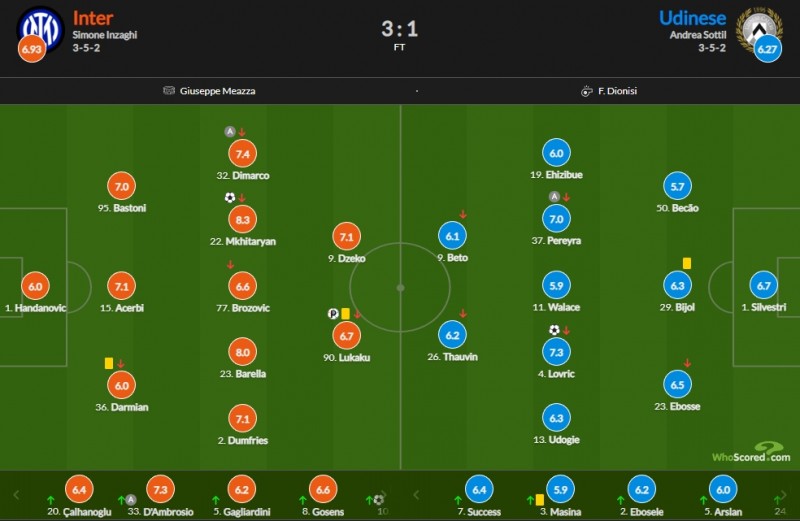Screen dimensions: 800x521
Task: Click the goal ball icon above Lovric
Action: click(554, 329)
